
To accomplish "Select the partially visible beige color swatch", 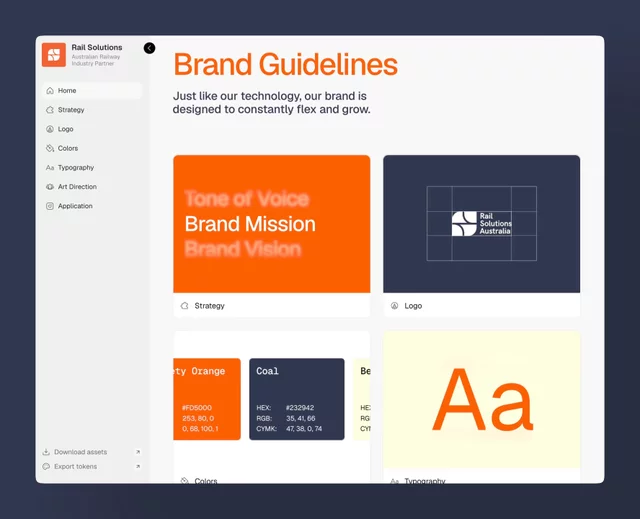I will [x=362, y=399].
